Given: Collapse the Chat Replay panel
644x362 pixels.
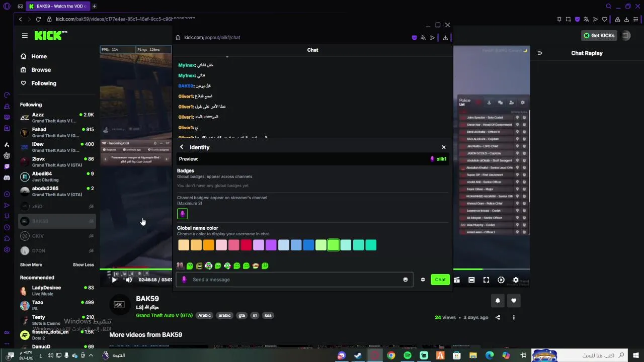Looking at the screenshot, I should [540, 53].
